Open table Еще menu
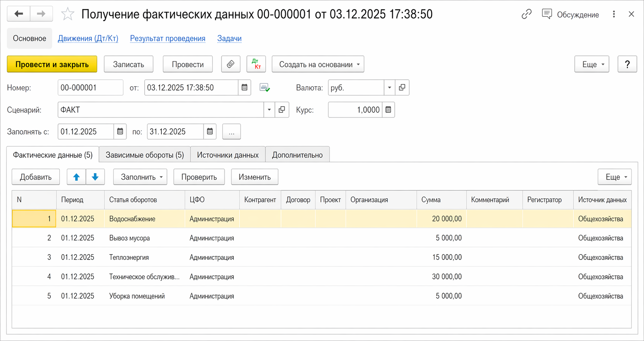 point(614,177)
